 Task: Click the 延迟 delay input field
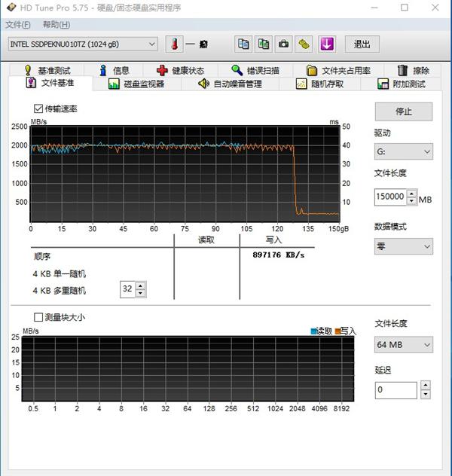(395, 390)
